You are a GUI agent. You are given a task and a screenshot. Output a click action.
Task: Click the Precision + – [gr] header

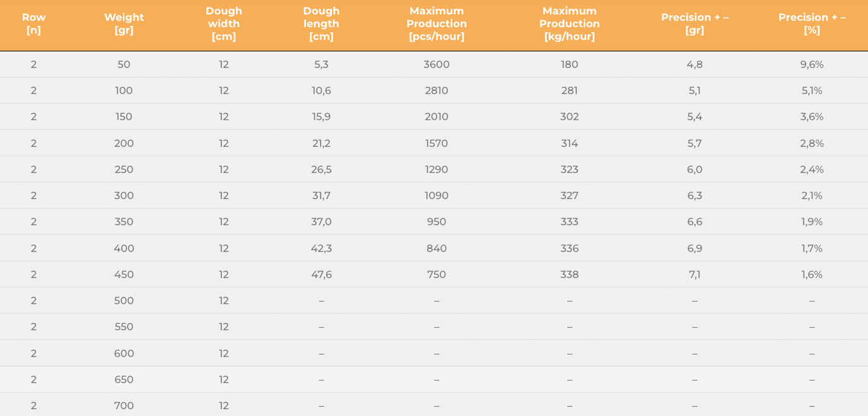tap(695, 24)
